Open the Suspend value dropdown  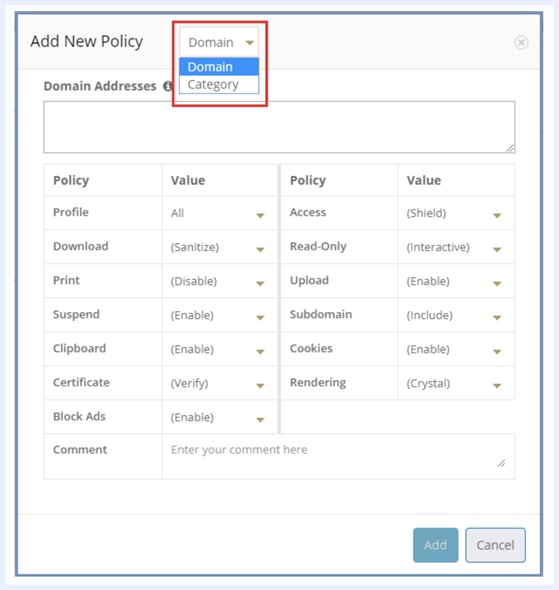(x=218, y=315)
